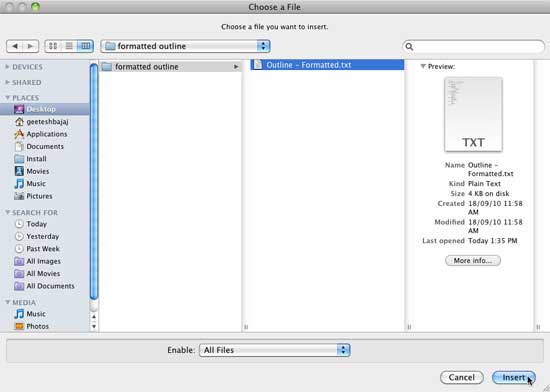Collapse the MEDIA sidebar section
Viewport: 550px width, 392px height.
tap(7, 302)
